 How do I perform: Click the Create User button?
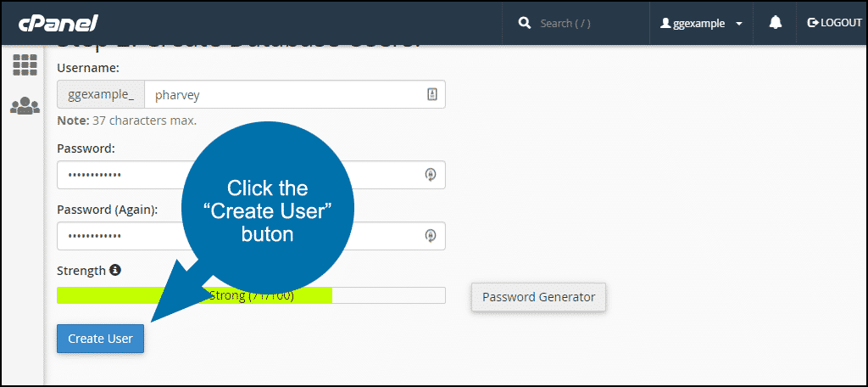pyautogui.click(x=100, y=339)
